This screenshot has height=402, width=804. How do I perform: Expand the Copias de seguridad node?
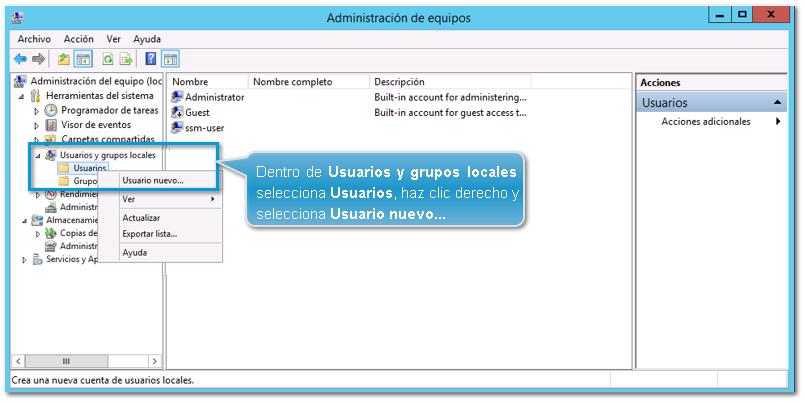37,234
